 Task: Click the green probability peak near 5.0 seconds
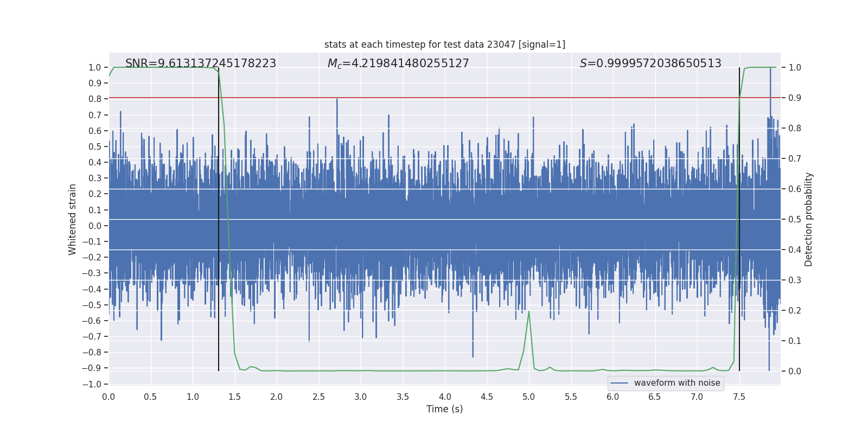pos(529,312)
